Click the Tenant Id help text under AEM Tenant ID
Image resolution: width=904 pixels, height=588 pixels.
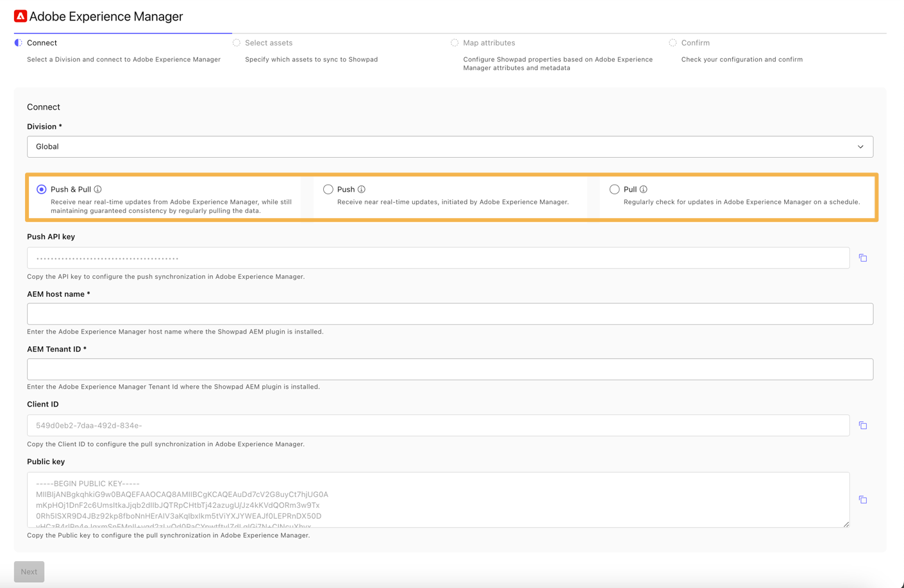coord(173,387)
